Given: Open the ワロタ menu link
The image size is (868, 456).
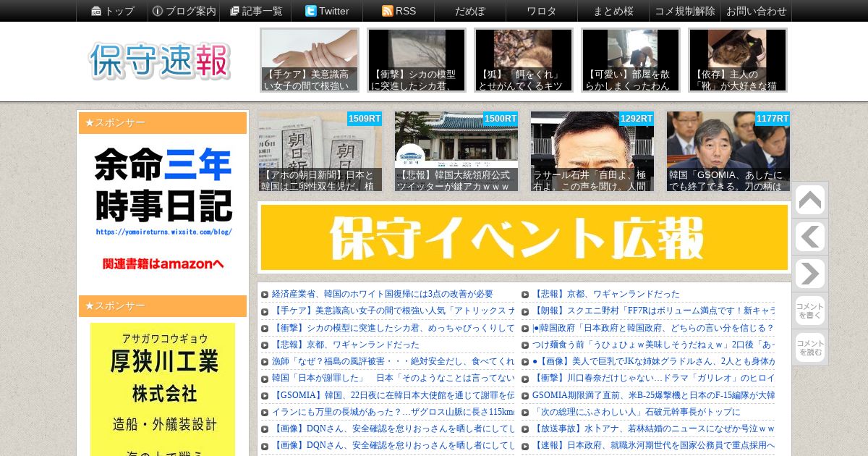Looking at the screenshot, I should point(542,11).
